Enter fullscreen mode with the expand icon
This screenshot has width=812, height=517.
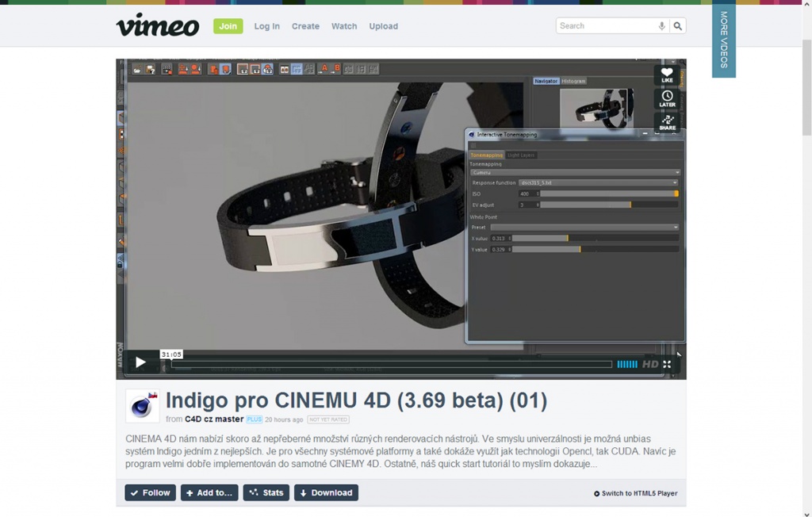(x=667, y=364)
